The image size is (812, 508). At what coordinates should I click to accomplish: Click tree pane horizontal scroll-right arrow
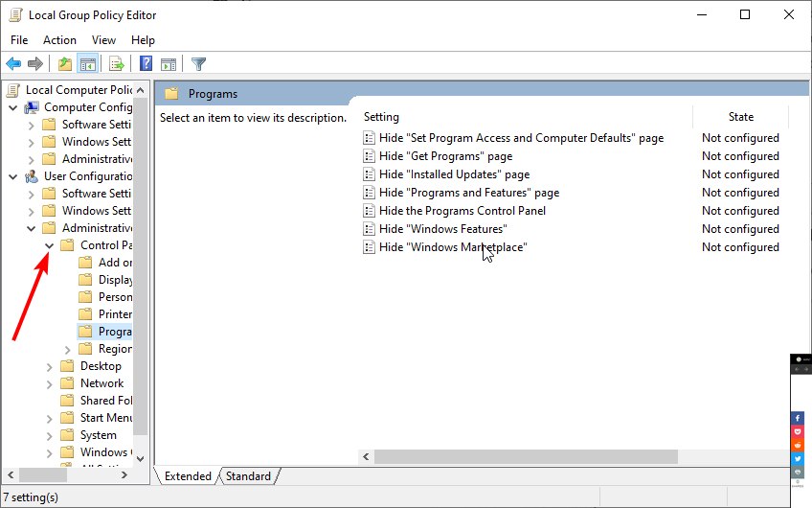click(124, 474)
